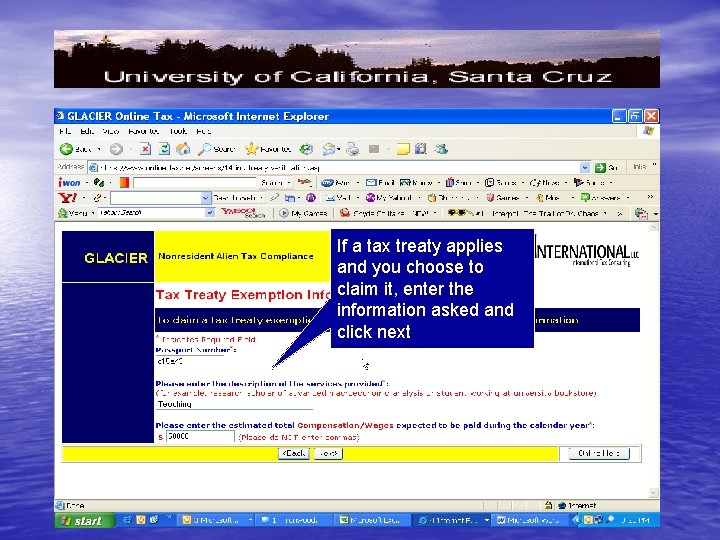Open the bottom toolbar search box dropdown

[209, 213]
